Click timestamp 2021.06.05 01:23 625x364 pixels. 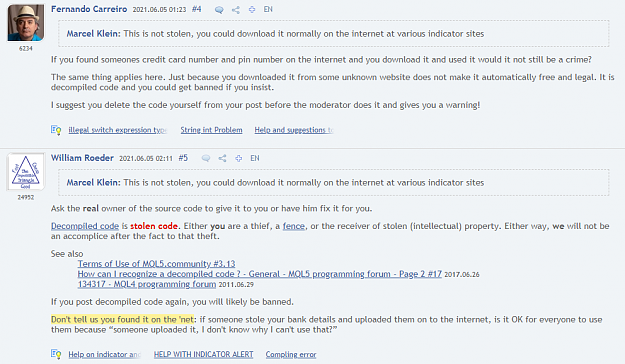pyautogui.click(x=159, y=10)
